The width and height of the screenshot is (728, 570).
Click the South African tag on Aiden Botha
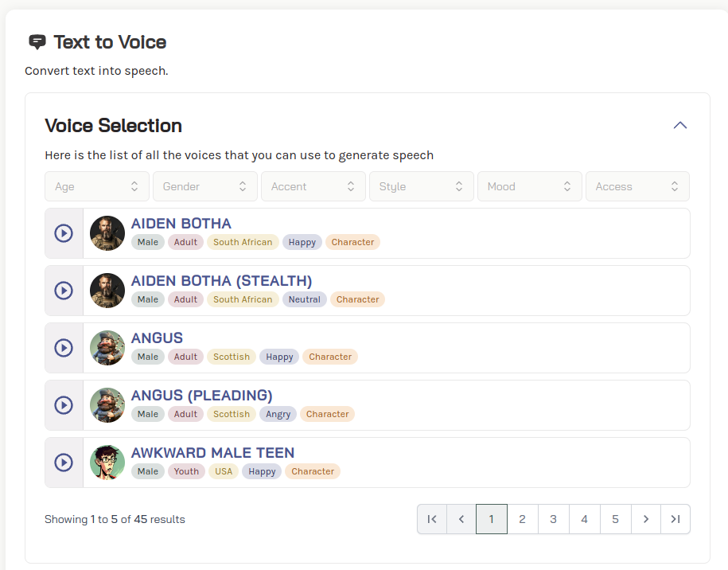pyautogui.click(x=243, y=242)
